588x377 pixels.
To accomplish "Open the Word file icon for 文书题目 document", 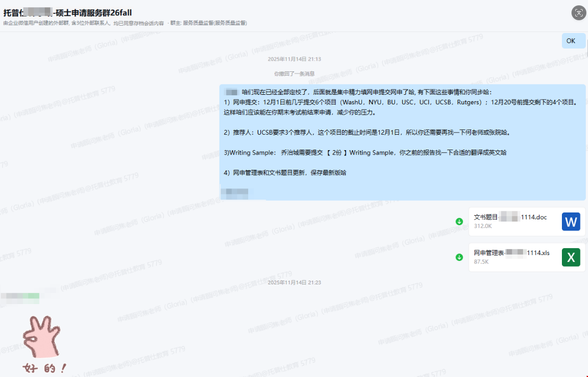I will click(571, 222).
